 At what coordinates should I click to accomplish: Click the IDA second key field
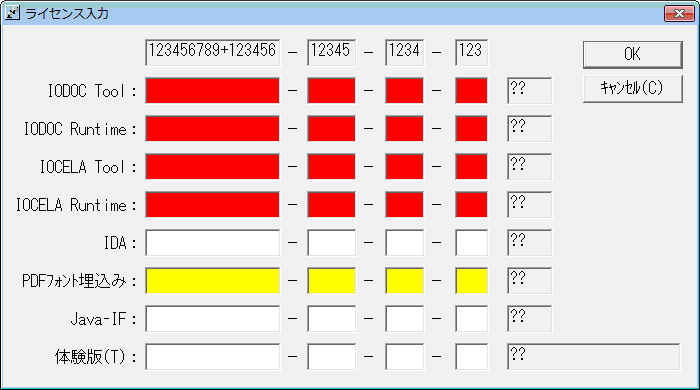331,243
